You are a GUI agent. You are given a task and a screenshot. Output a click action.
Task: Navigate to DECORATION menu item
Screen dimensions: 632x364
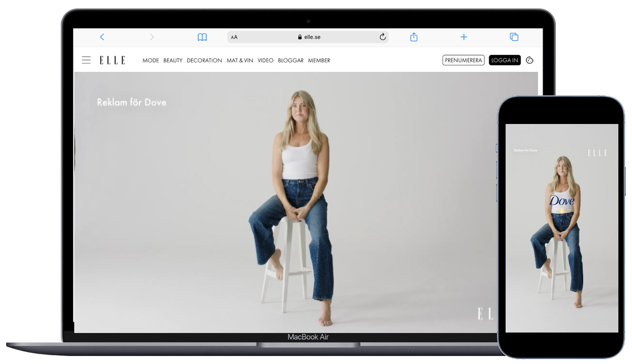(x=204, y=61)
